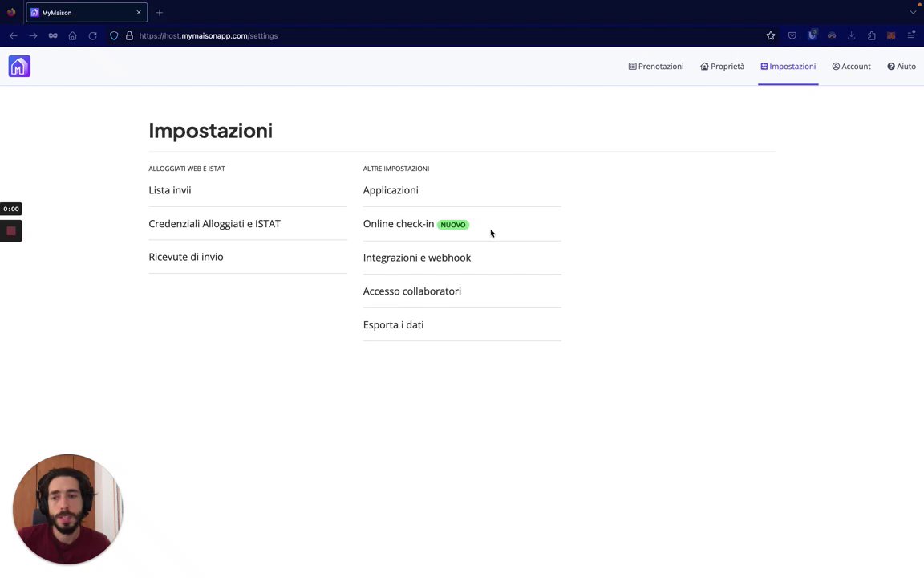
Task: Open Integrazioni e webhook
Action: 416,258
